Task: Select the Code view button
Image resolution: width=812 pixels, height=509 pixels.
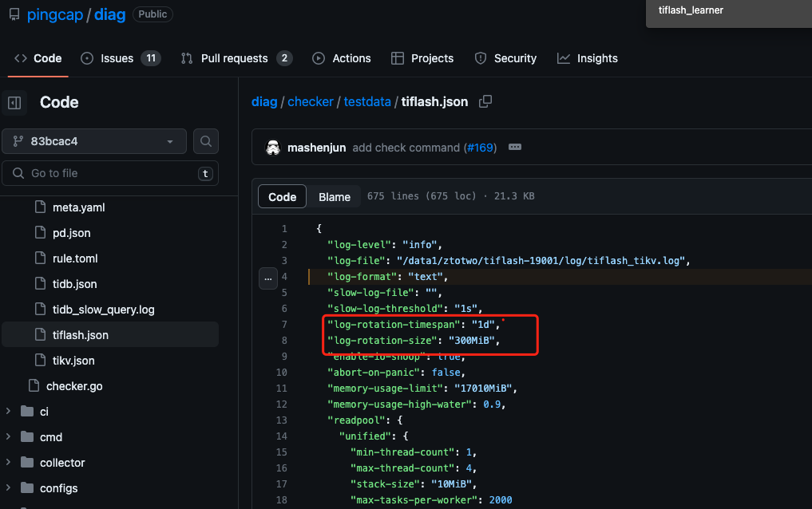Action: [x=282, y=196]
